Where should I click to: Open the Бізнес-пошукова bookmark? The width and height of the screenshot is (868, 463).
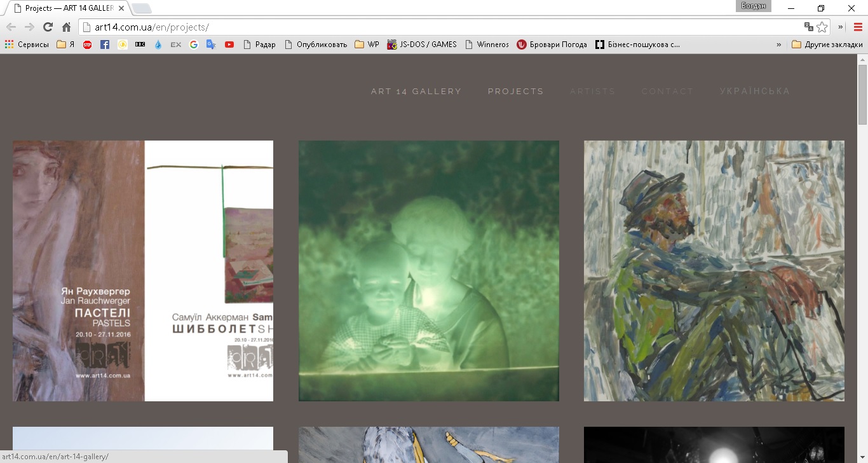(x=637, y=45)
